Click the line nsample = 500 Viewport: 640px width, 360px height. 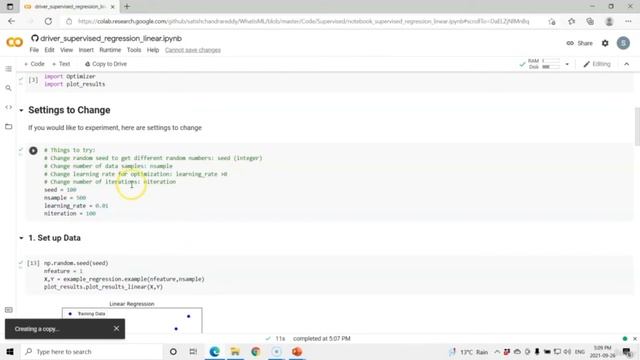point(65,198)
